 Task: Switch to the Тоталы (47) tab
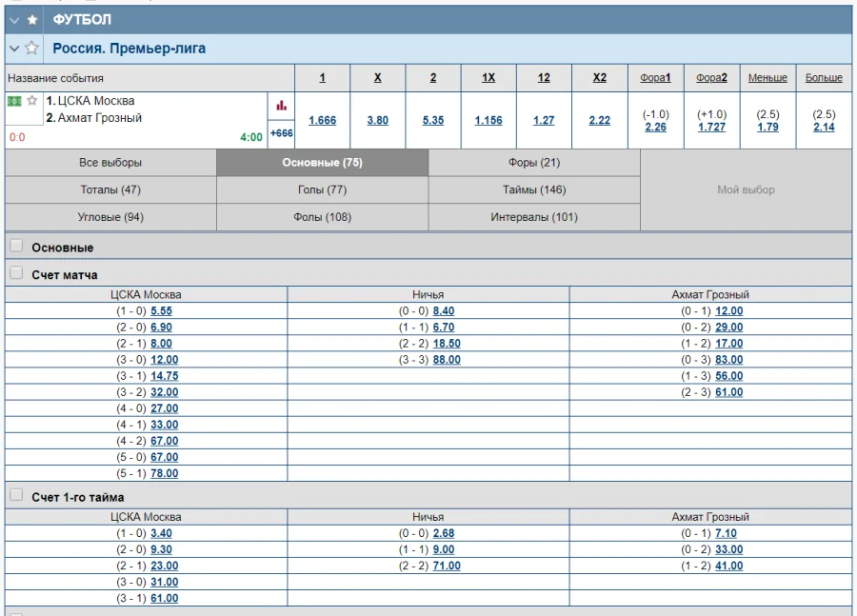pyautogui.click(x=110, y=189)
